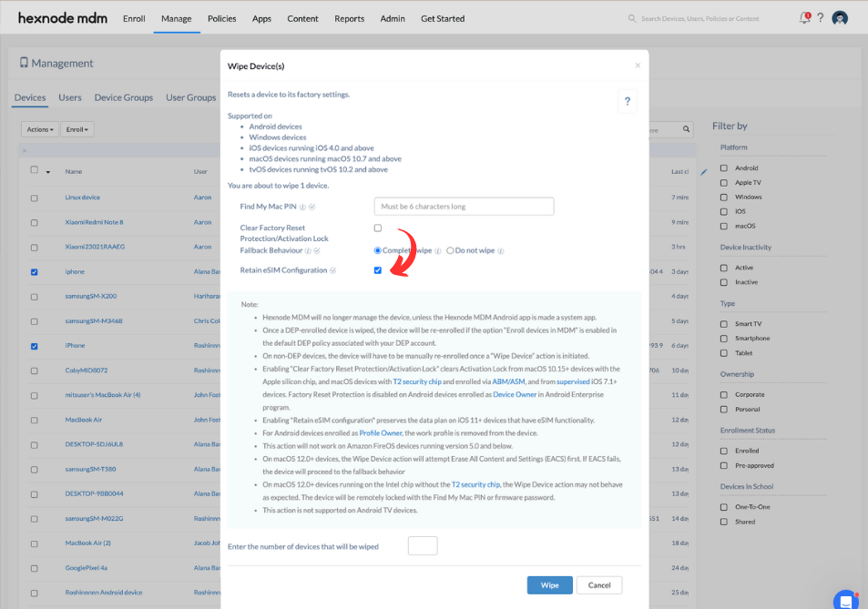
Task: Switch to the Users tab
Action: pyautogui.click(x=70, y=97)
